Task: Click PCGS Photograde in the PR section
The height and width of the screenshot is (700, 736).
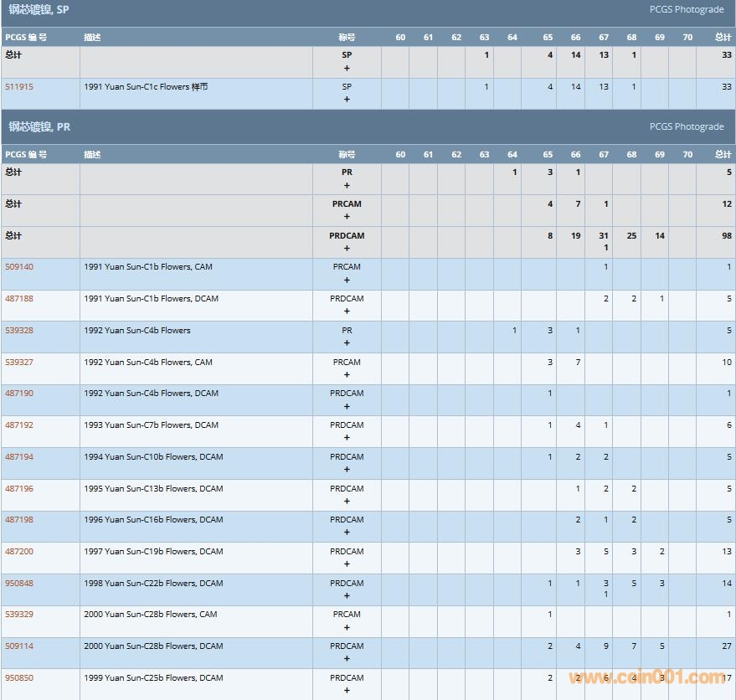Action: [686, 127]
